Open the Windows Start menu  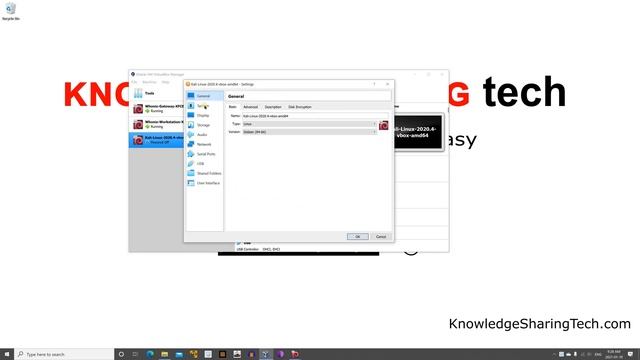7,354
